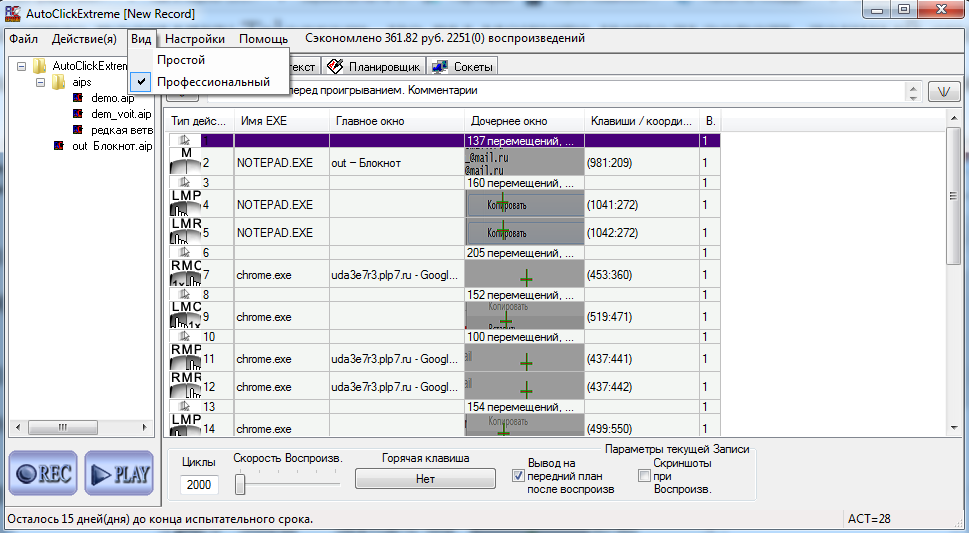Click the Горячая клавиша Нет button
The width and height of the screenshot is (969, 533).
(x=425, y=479)
